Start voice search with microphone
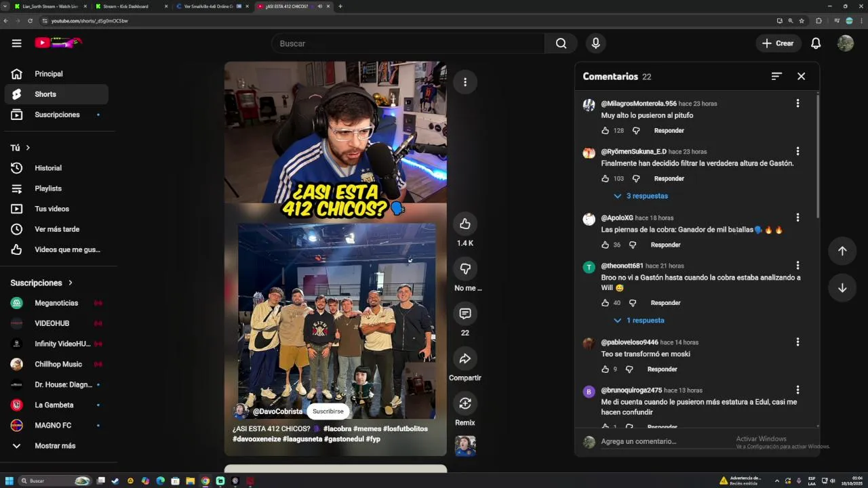The height and width of the screenshot is (488, 868). tap(595, 43)
